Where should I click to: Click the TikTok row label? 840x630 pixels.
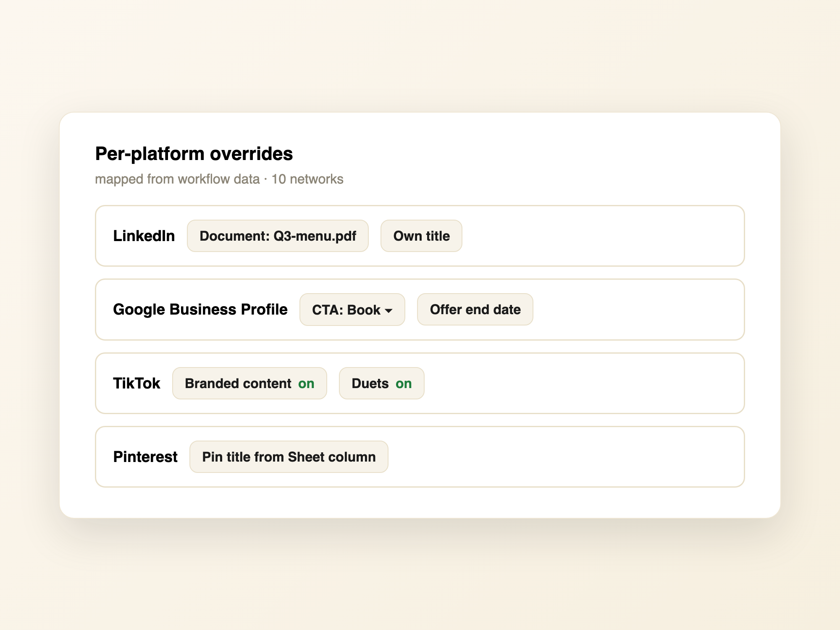(136, 383)
